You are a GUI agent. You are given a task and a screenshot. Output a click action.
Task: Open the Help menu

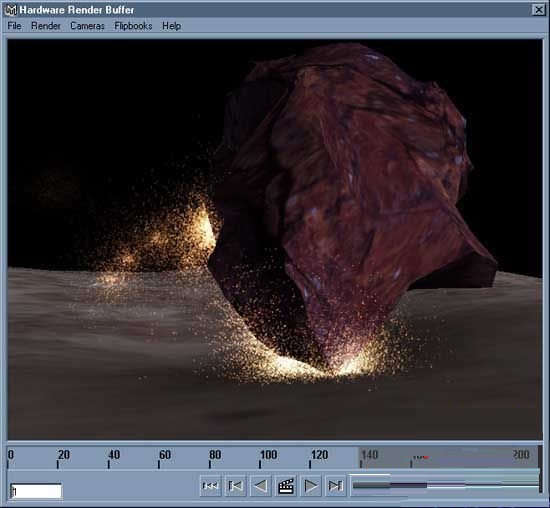[172, 26]
